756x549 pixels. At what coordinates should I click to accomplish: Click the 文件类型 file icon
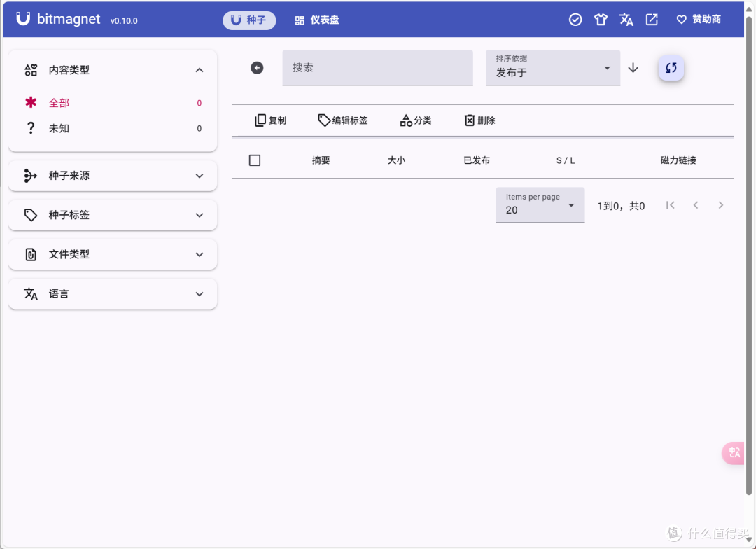click(31, 254)
